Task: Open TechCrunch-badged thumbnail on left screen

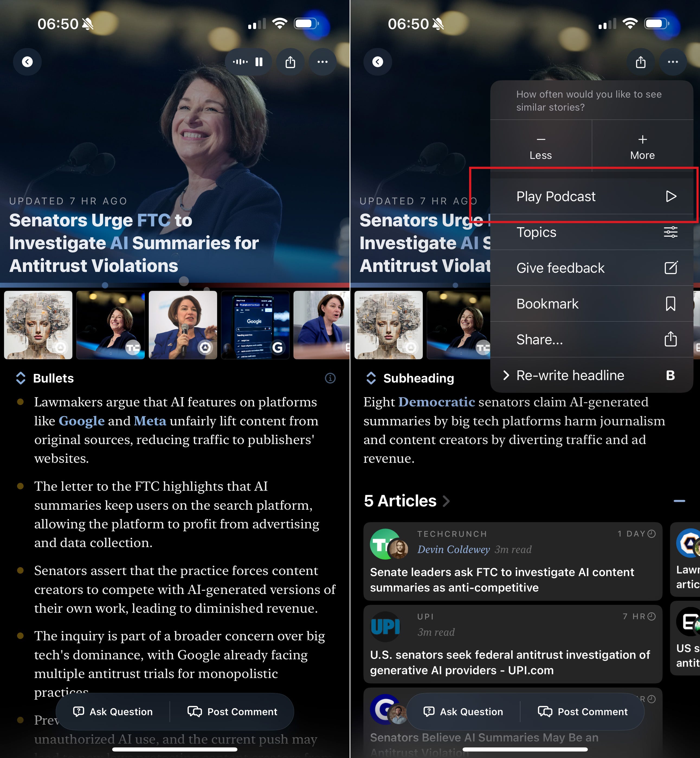Action: pos(111,325)
